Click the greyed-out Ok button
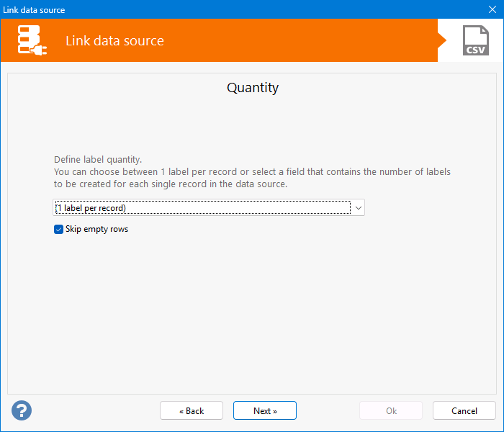The width and height of the screenshot is (504, 432). (x=391, y=410)
